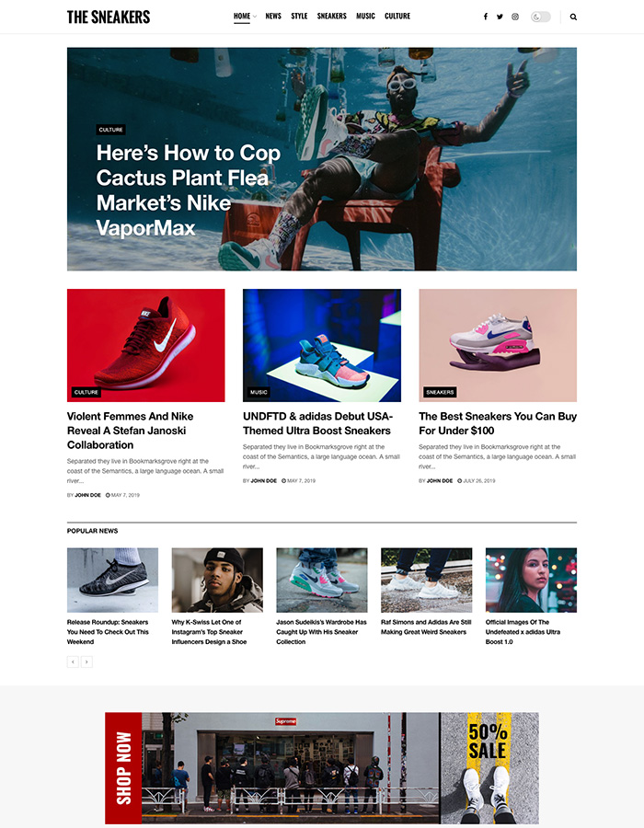Click The Sneakers site logo
The width and height of the screenshot is (644, 828).
click(x=109, y=17)
